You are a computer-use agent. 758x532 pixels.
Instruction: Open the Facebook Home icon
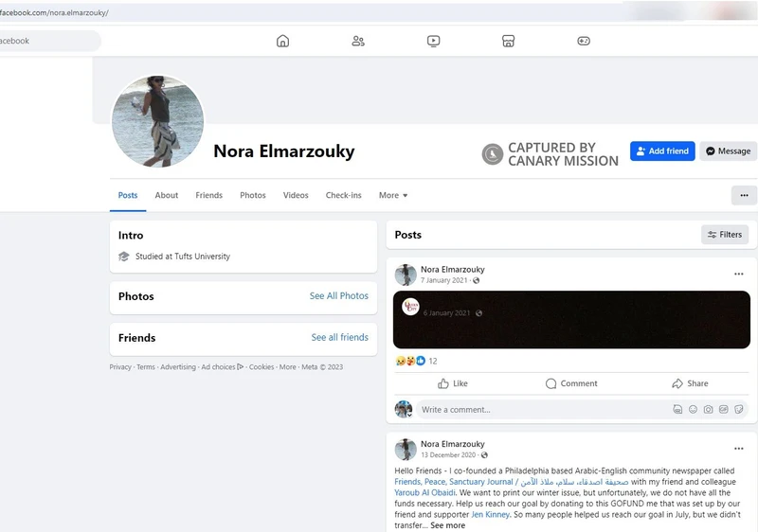tap(282, 41)
